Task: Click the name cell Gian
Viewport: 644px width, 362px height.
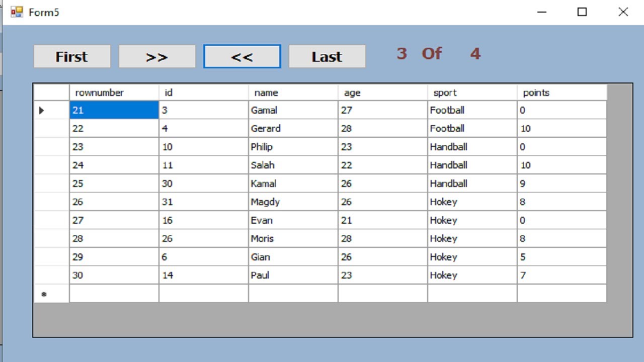Action: (293, 257)
